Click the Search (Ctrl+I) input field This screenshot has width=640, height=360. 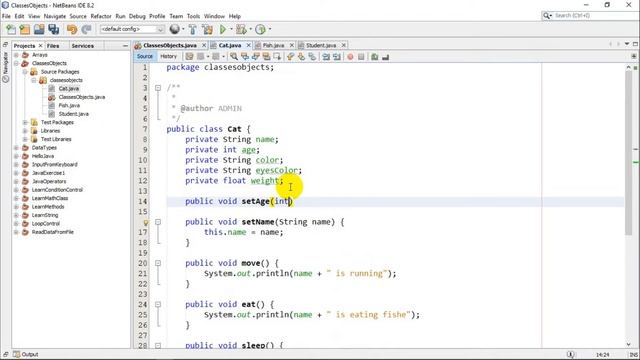tap(590, 16)
